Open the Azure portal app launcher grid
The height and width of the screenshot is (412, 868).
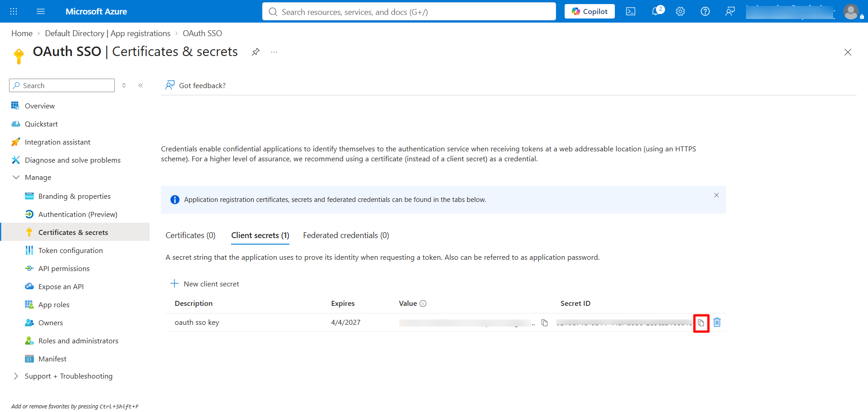[14, 11]
